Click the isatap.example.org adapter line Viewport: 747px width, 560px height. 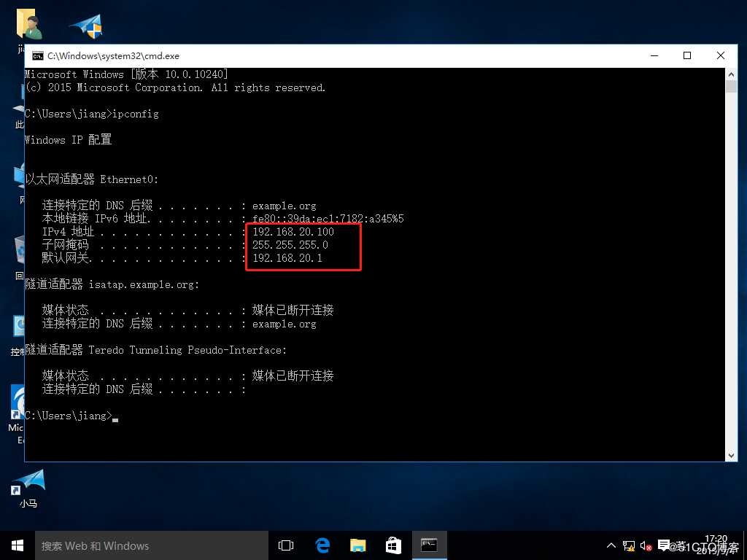(112, 284)
